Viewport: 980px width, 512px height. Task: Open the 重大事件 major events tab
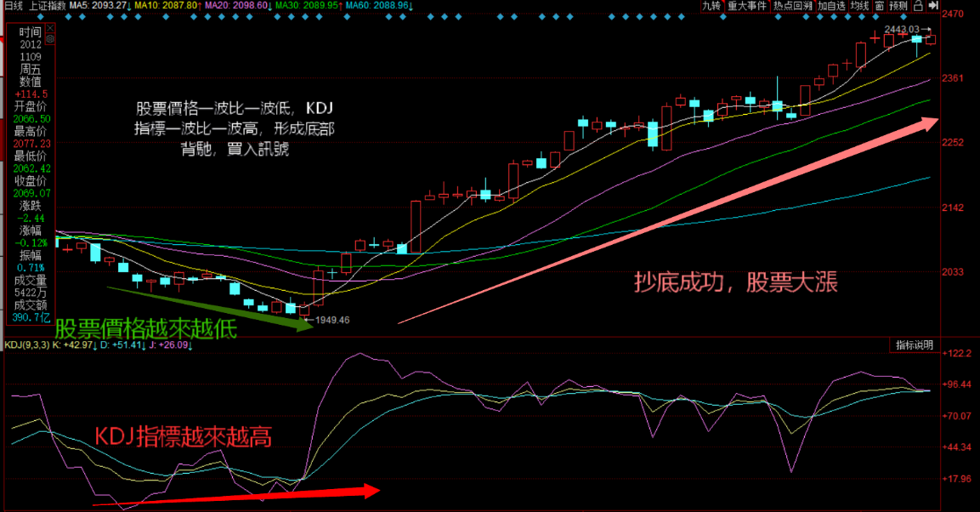pos(747,6)
